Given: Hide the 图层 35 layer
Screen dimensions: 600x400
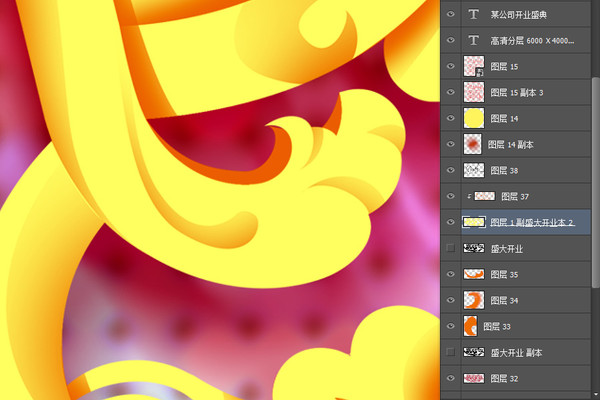Looking at the screenshot, I should (x=451, y=274).
